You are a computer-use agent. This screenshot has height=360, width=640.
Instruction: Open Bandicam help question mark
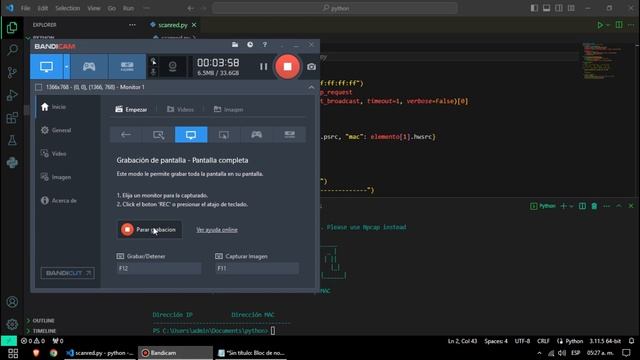pyautogui.click(x=265, y=44)
